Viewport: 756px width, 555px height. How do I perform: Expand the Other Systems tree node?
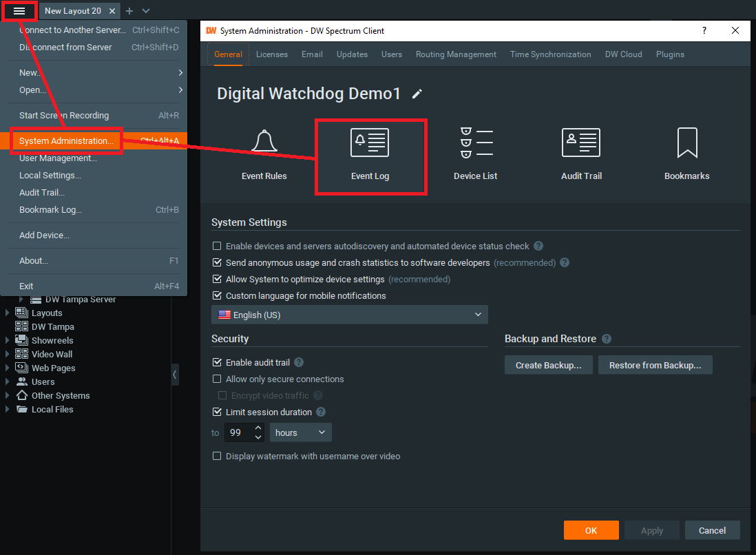click(7, 395)
